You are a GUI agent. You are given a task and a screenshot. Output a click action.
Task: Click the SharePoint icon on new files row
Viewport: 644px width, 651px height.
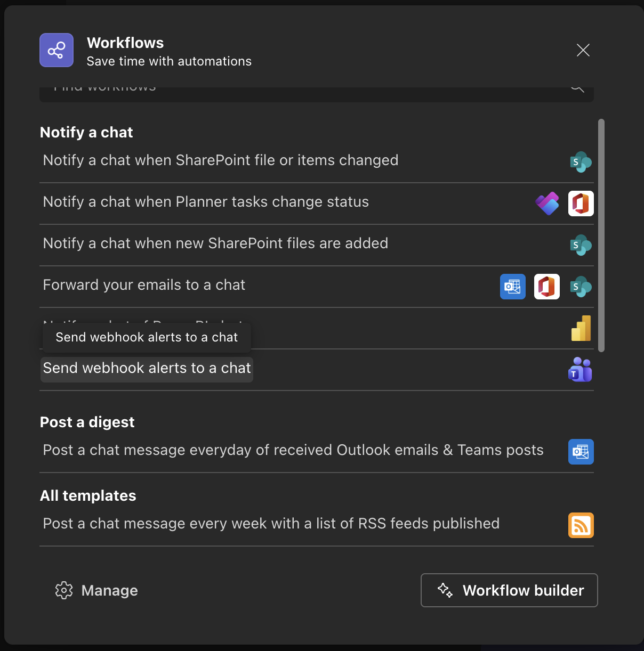point(581,245)
